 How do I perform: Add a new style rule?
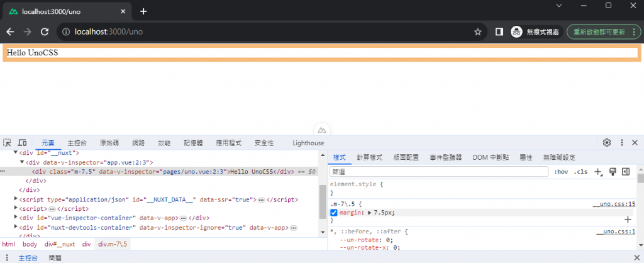pos(598,172)
